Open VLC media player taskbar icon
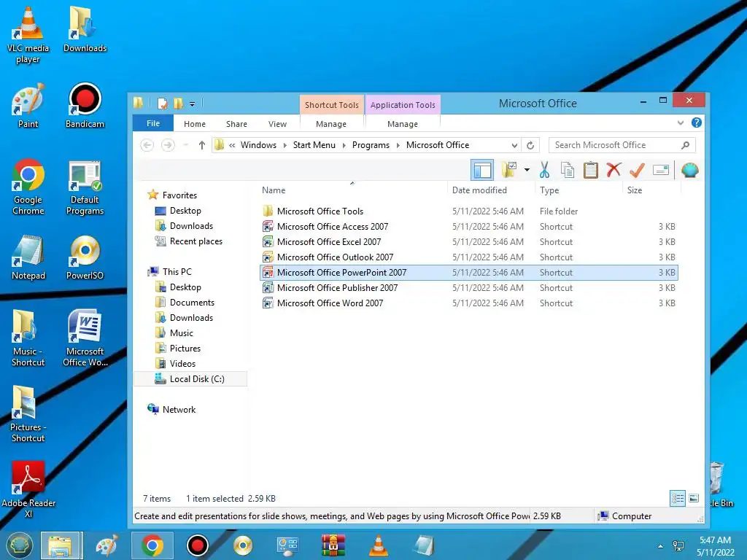747x560 pixels. pos(379,545)
